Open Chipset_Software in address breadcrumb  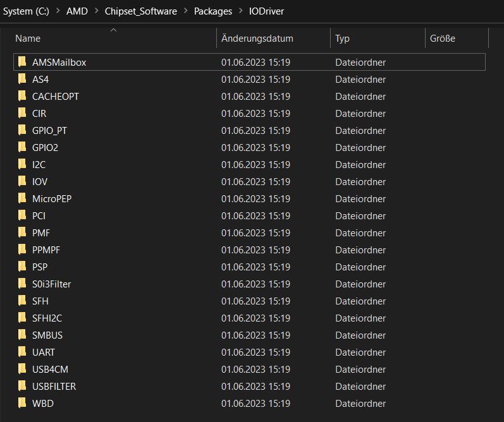coord(141,11)
